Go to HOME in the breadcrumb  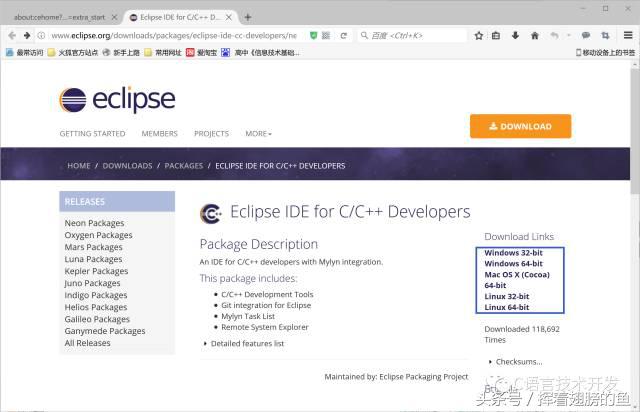79,166
